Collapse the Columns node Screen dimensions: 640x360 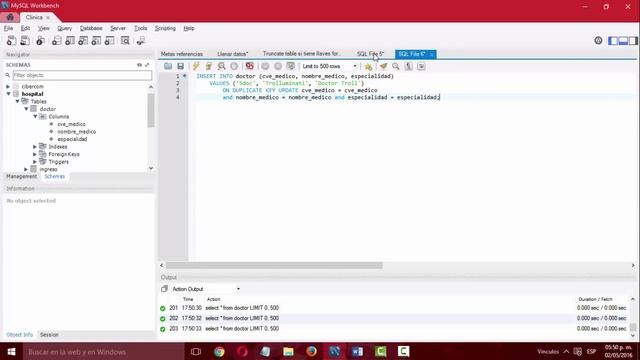[35, 116]
